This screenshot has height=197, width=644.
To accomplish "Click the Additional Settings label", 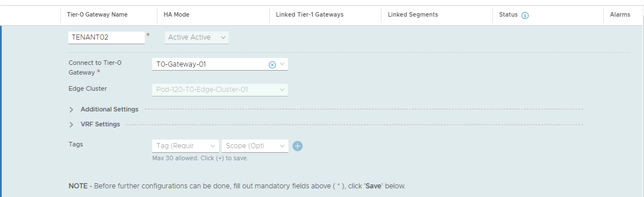I will click(x=109, y=109).
